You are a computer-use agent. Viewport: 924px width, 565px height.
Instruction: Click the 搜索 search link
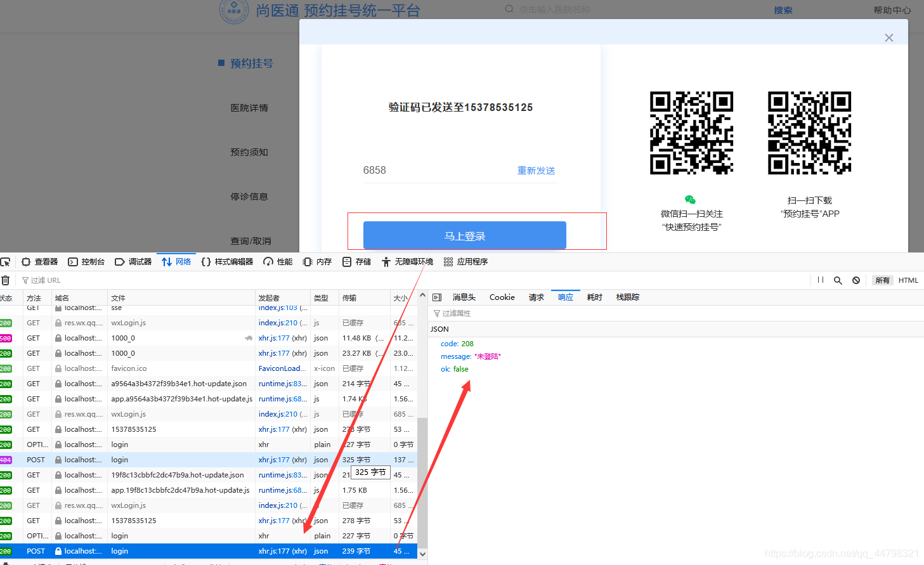point(783,10)
